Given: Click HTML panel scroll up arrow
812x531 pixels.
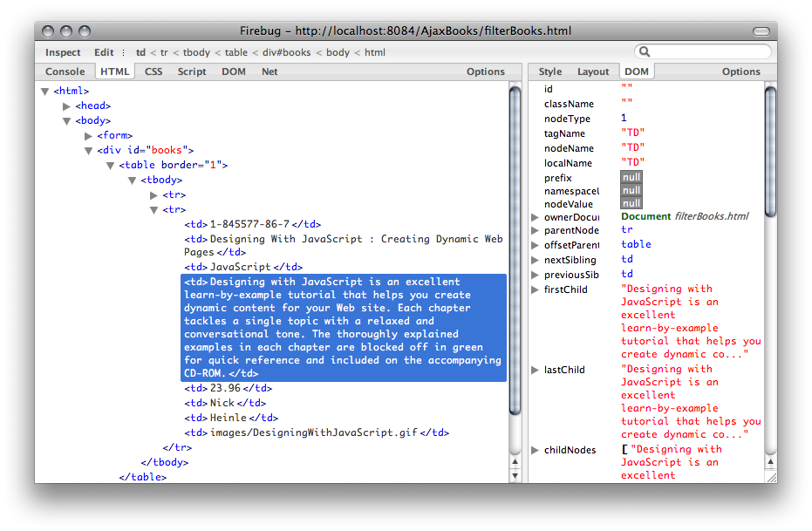Looking at the screenshot, I should [x=515, y=461].
